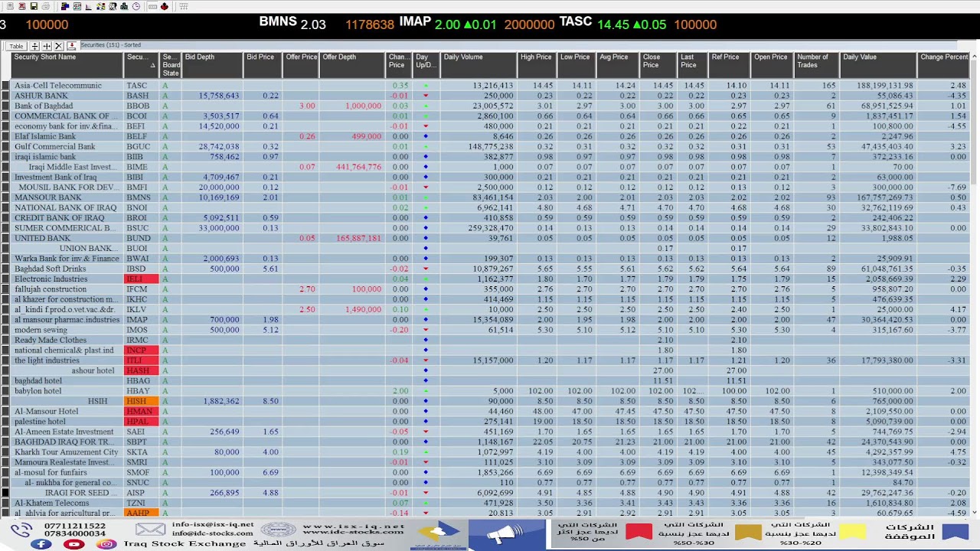Click the Number of Trades column header
Image resolution: width=980 pixels, height=551 pixels.
[816, 64]
